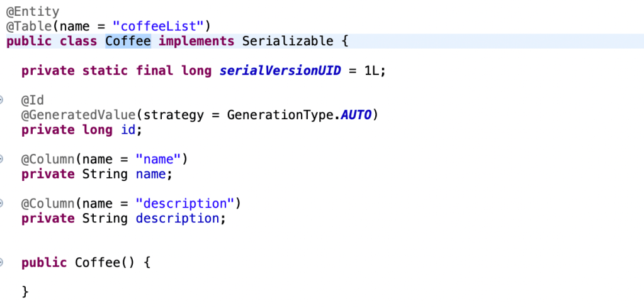
Task: Click the description field after private String
Action: (x=176, y=218)
